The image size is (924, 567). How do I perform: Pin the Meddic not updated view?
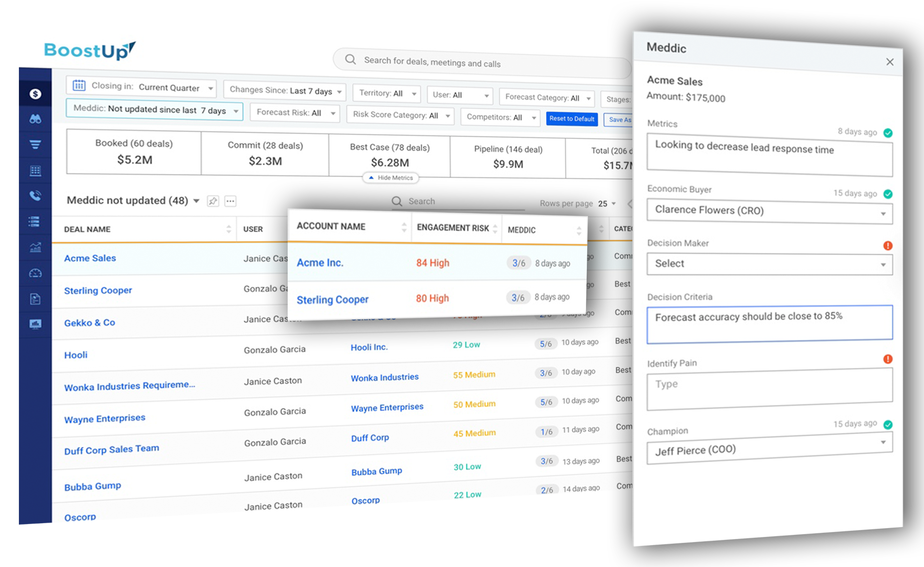click(213, 201)
